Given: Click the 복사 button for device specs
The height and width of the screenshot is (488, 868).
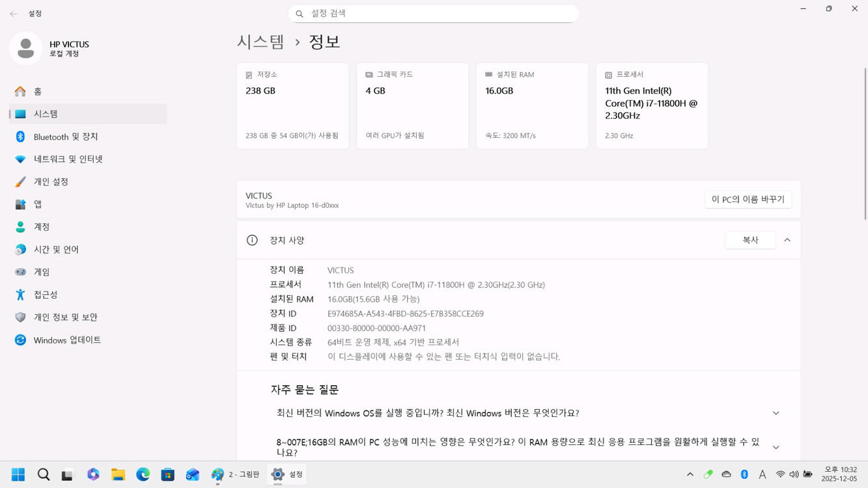Looking at the screenshot, I should click(x=750, y=239).
